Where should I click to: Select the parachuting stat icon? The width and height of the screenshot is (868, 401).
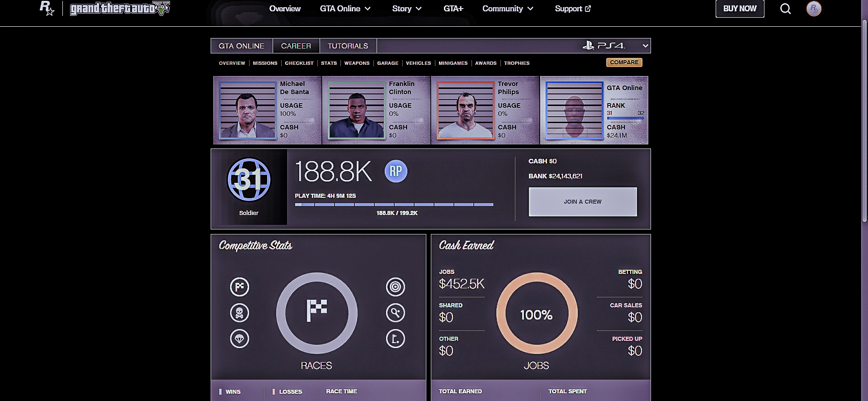[x=240, y=339]
